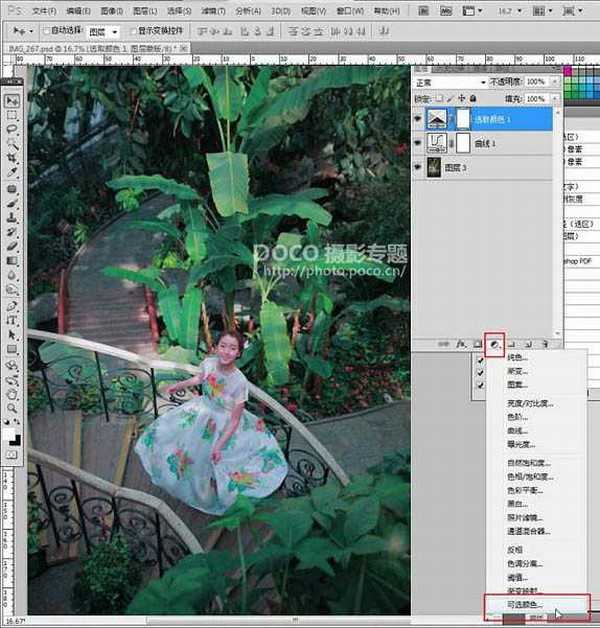This screenshot has height=628, width=600.
Task: Select the Zoom tool in the toolbox
Action: (13, 409)
